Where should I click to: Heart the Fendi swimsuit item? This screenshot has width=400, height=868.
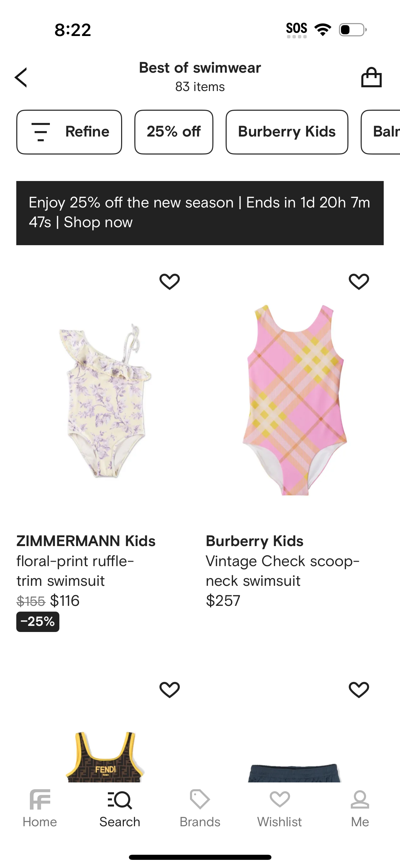point(169,690)
